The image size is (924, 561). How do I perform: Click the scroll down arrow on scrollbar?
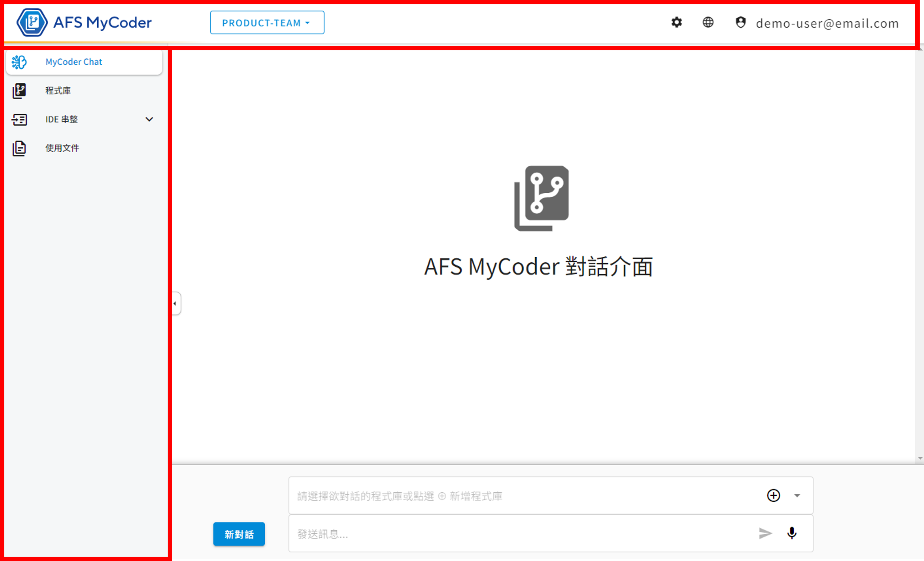(x=920, y=458)
